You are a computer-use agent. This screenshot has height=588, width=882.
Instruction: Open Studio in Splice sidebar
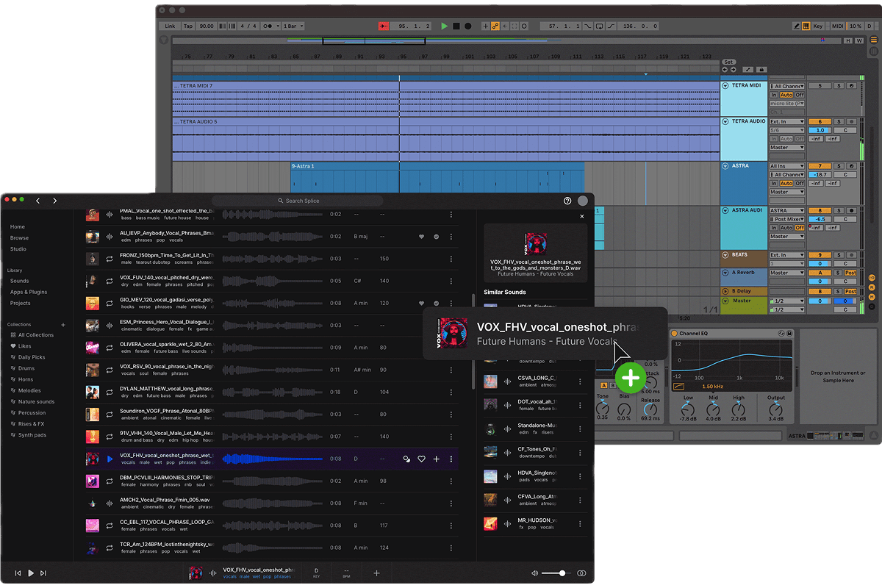(x=18, y=249)
